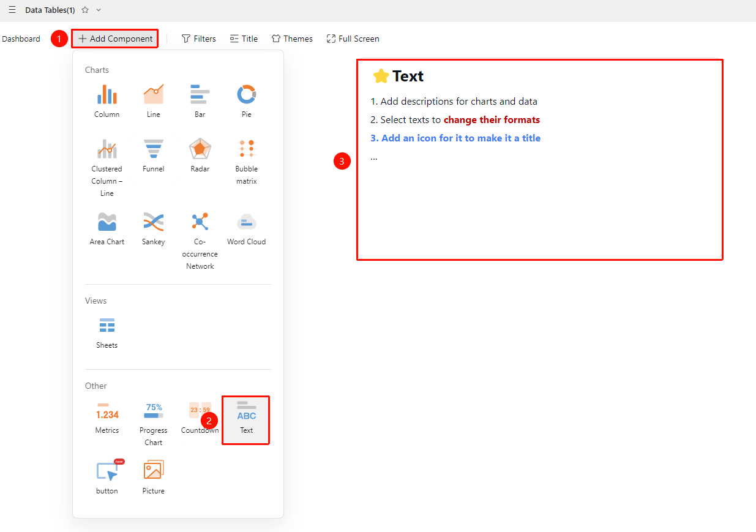Insert a Clustered Column – Line chart
The width and height of the screenshot is (756, 532).
click(x=107, y=167)
